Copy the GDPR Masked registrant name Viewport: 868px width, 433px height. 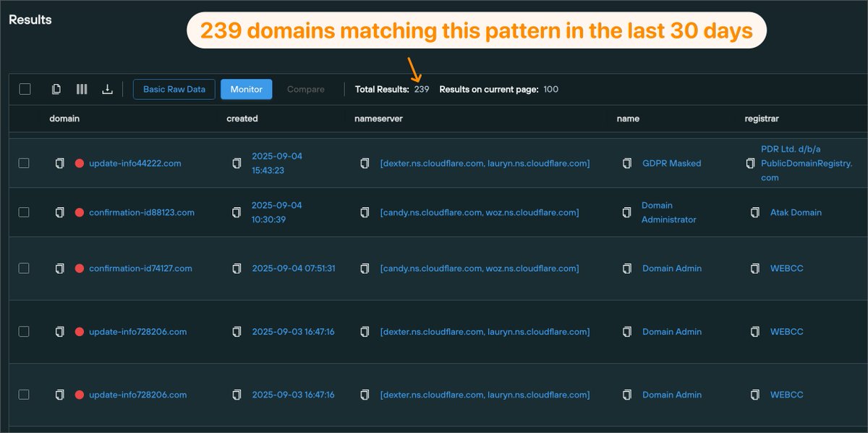(626, 163)
